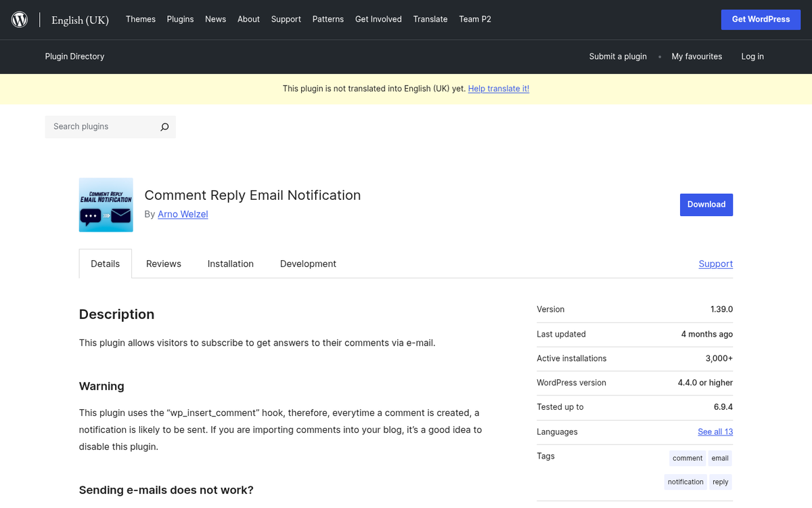
Task: Open the Get Involved page
Action: [378, 19]
